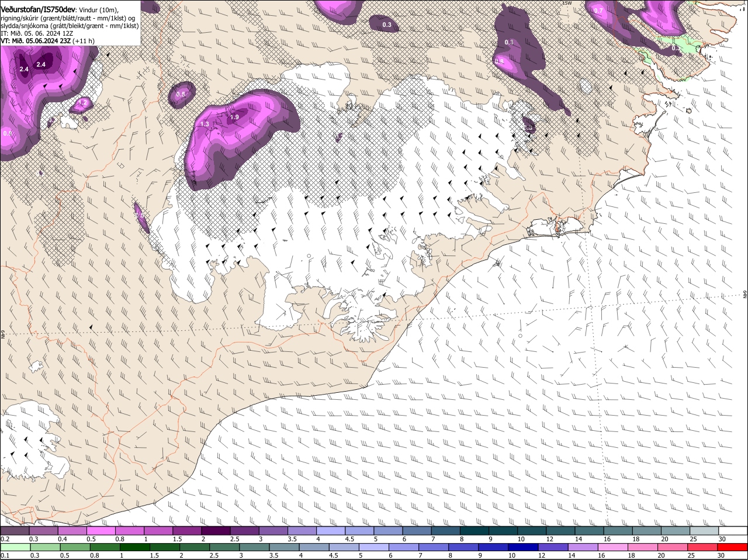Pick the upper legend swatch between 3 and 3.5
Viewport: 748px width, 560px height.
273,531
